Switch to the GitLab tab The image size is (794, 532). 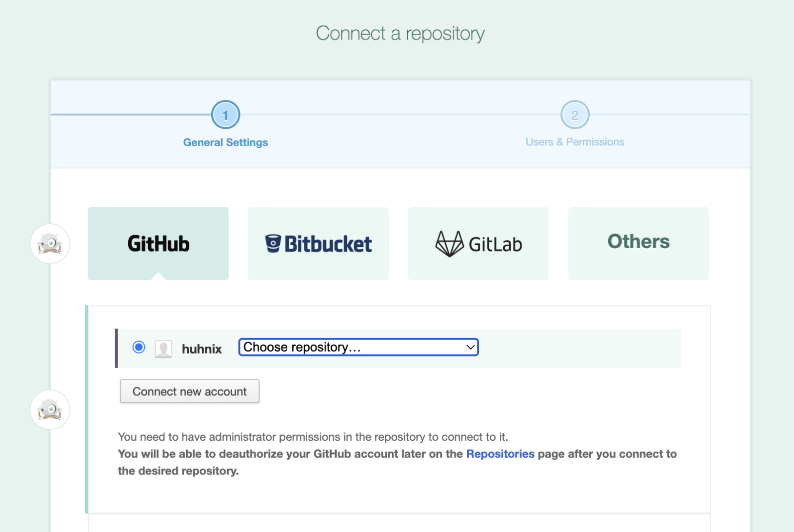(x=478, y=244)
